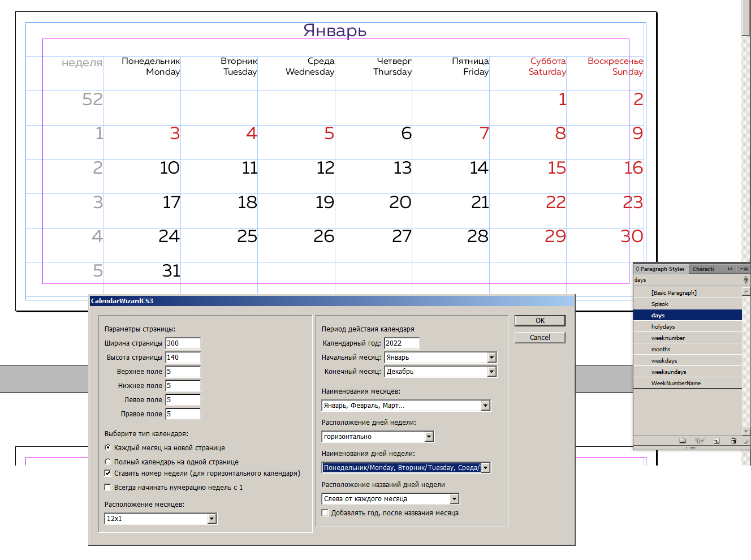Open weekday names Понедельник/Monday dropdown
The height and width of the screenshot is (560, 751).
pos(485,468)
